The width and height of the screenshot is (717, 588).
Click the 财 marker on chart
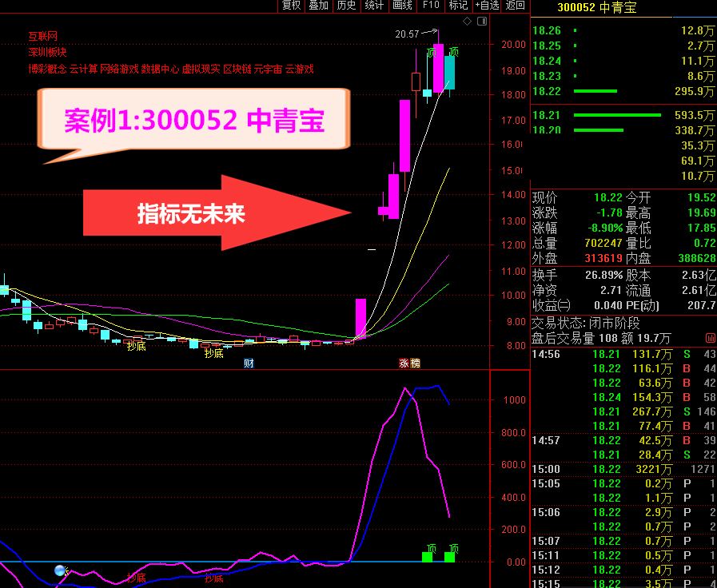point(249,364)
